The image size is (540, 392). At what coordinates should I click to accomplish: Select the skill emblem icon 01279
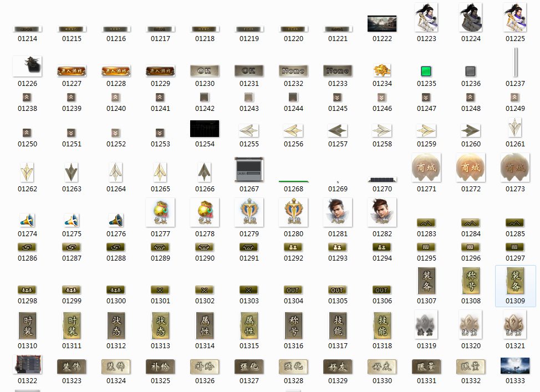[249, 213]
